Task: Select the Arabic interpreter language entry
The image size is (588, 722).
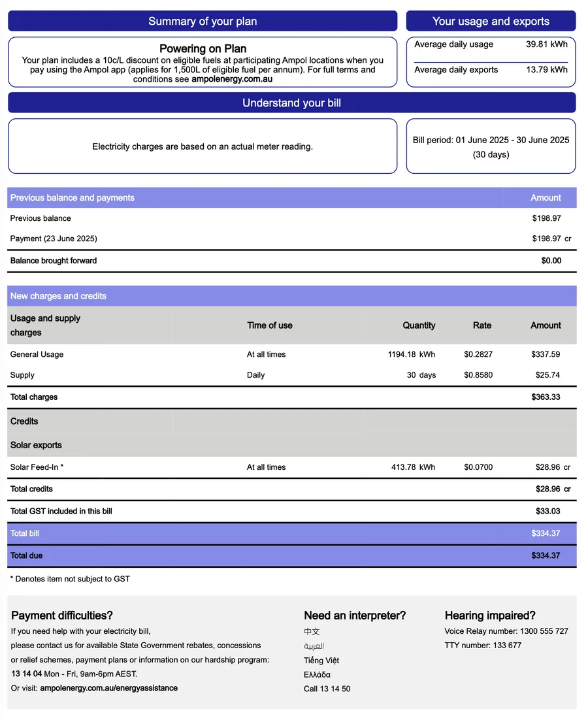Action: click(314, 646)
